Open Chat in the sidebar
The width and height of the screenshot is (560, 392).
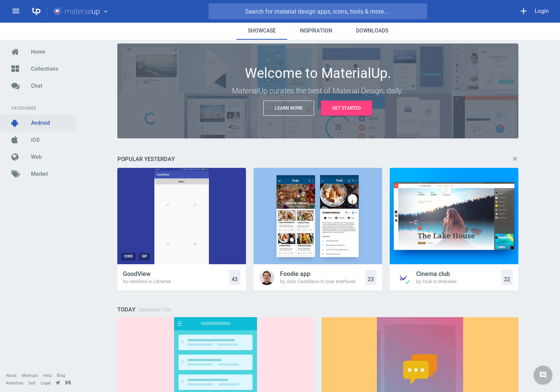(x=38, y=86)
